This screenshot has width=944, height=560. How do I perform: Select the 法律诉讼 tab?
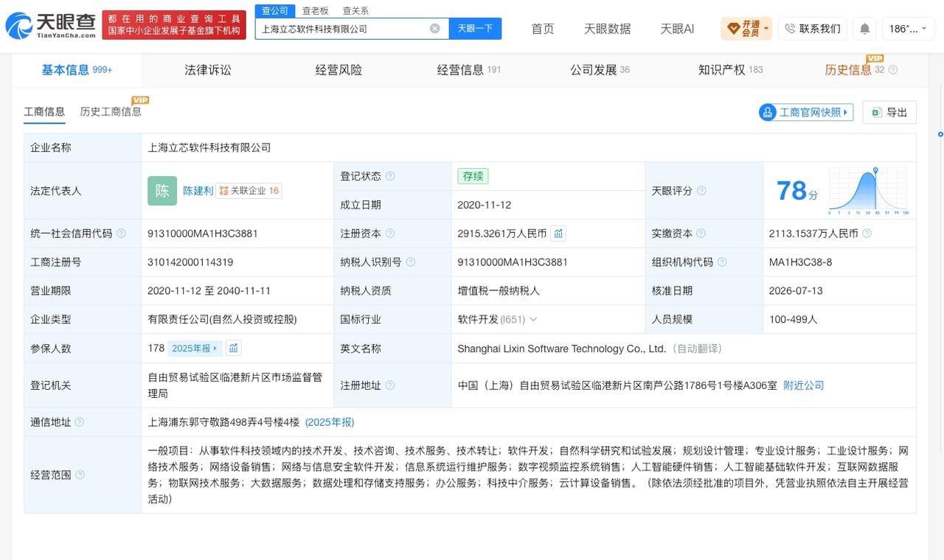coord(208,70)
